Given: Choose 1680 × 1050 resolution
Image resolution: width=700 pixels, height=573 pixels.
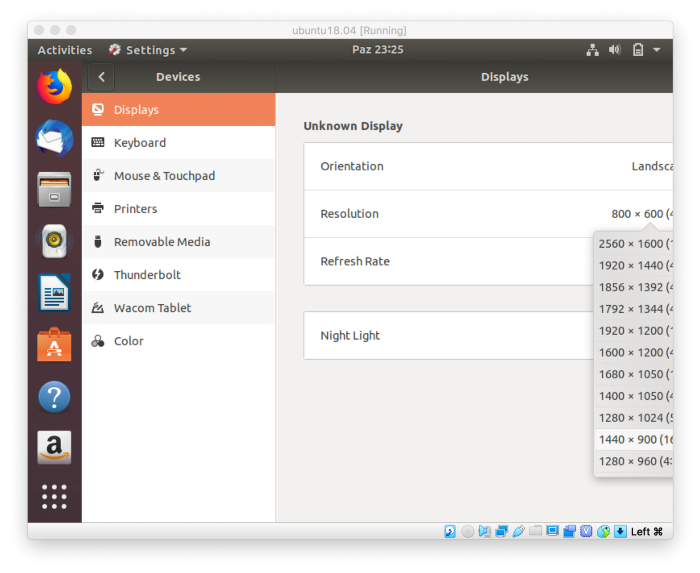Looking at the screenshot, I should click(634, 374).
